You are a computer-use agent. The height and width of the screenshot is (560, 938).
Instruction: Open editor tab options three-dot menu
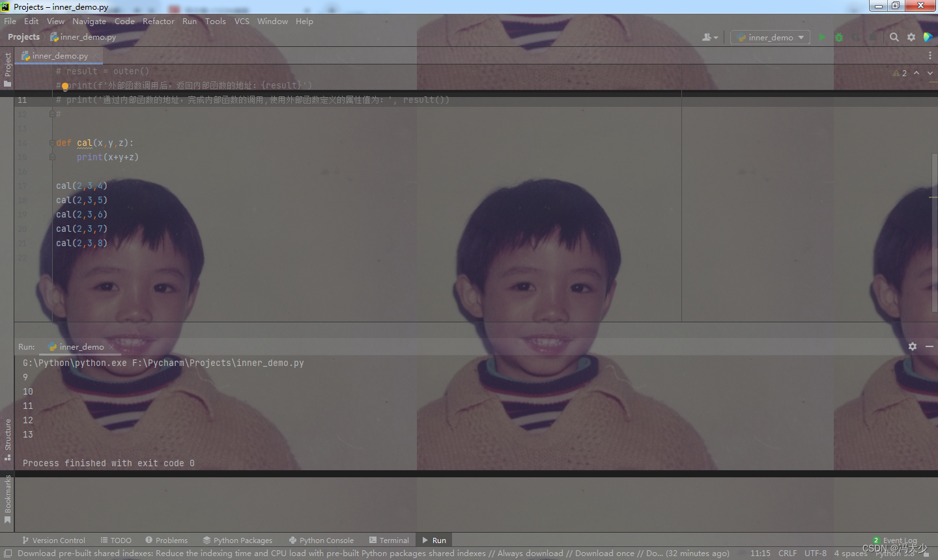pyautogui.click(x=930, y=55)
